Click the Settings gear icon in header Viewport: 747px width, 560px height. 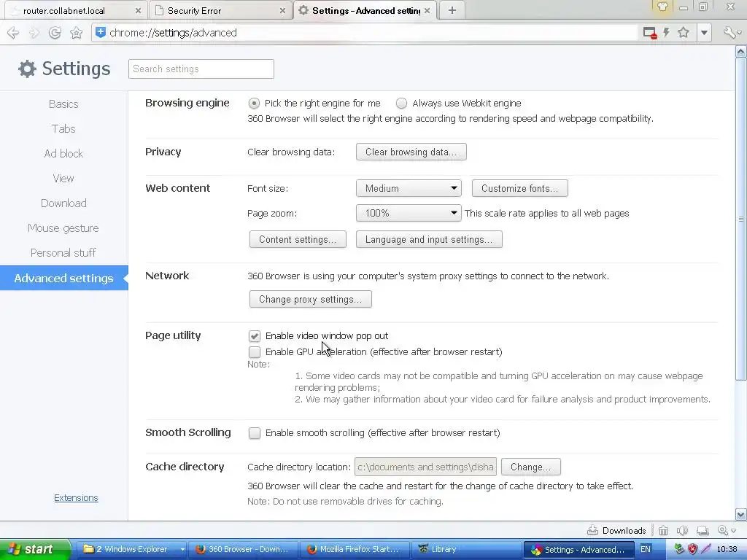[x=27, y=69]
